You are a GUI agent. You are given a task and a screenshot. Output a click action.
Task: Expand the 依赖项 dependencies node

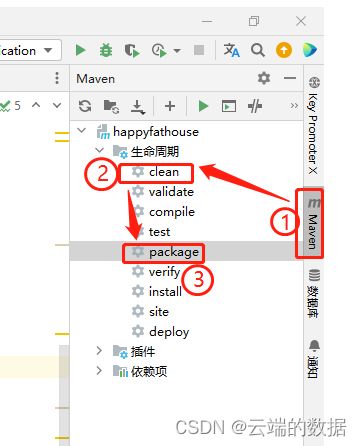99,370
